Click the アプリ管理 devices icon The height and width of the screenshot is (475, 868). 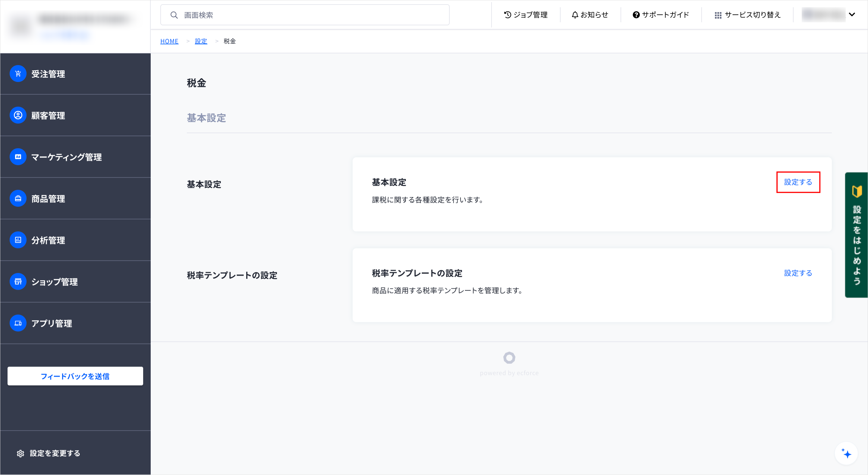[x=18, y=323]
